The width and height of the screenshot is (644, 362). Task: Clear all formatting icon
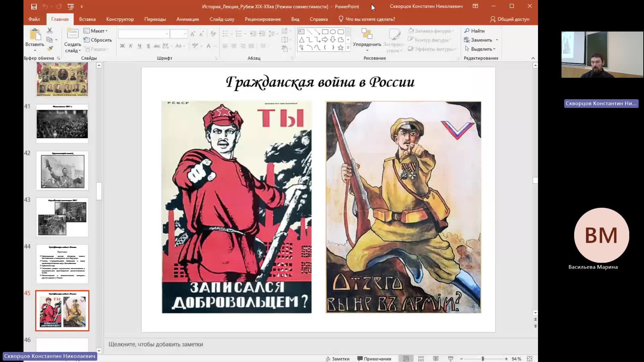pos(213,34)
